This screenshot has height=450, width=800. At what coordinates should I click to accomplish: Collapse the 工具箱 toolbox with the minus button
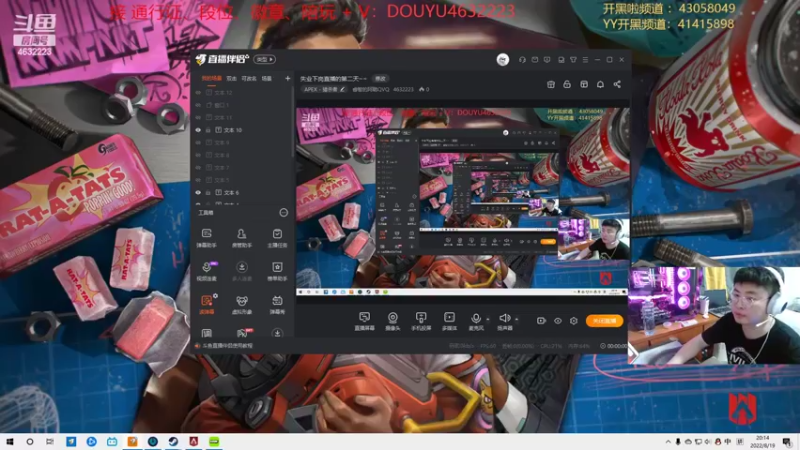[x=284, y=212]
